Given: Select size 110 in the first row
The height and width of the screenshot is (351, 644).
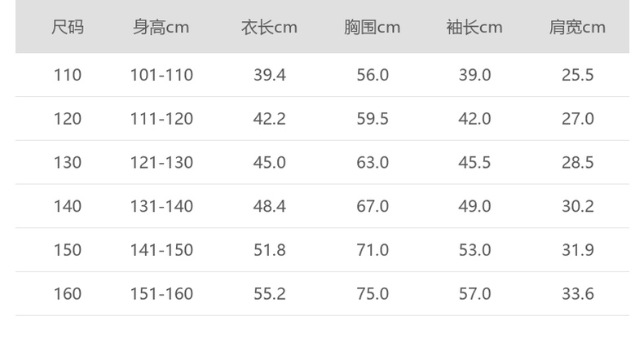Looking at the screenshot, I should tap(68, 75).
